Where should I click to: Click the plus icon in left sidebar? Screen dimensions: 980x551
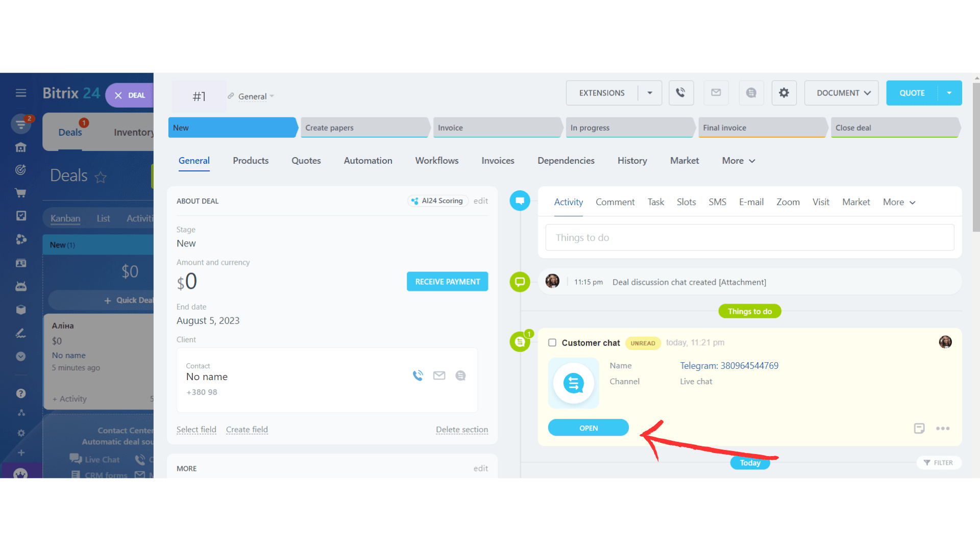tap(21, 453)
